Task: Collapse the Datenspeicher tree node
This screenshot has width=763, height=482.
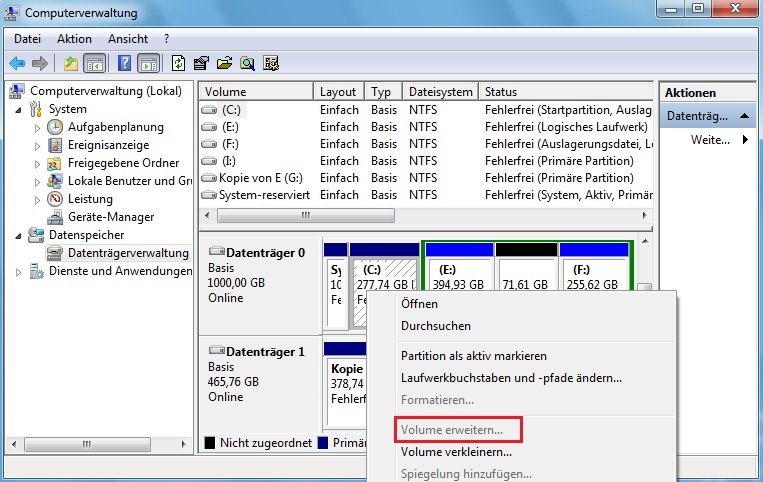Action: tap(18, 236)
